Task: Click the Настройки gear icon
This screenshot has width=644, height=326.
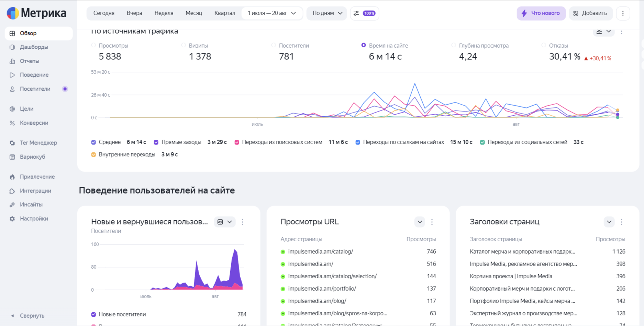Action: (12, 219)
